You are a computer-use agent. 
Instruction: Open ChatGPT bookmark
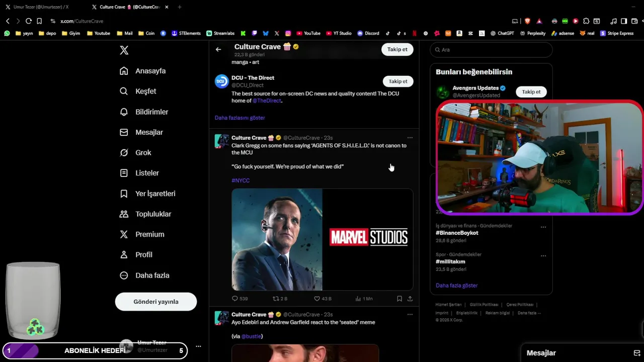502,33
